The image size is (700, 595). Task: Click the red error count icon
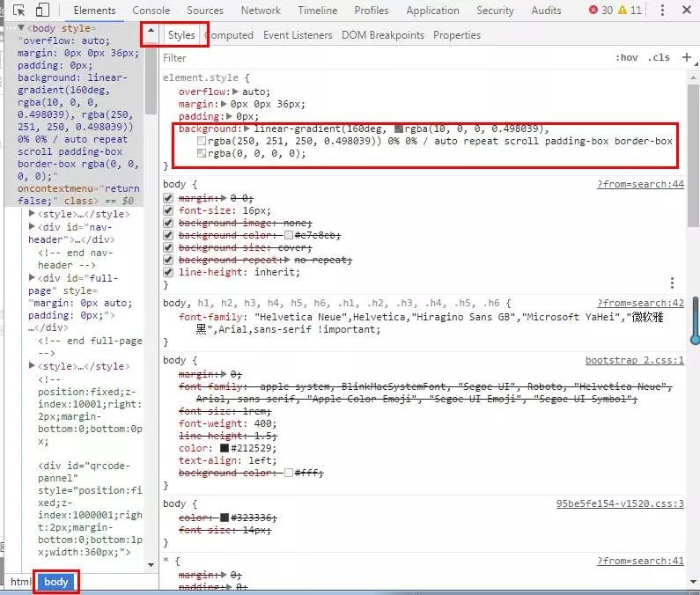[594, 11]
